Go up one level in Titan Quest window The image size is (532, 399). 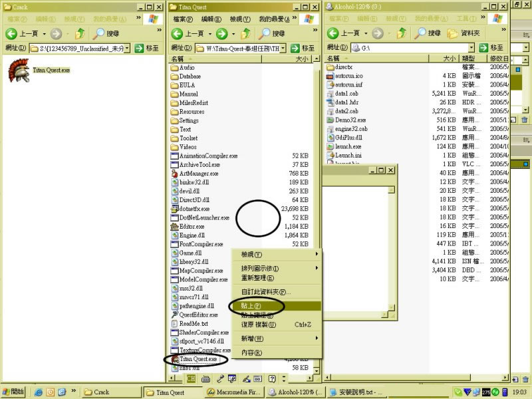tap(245, 34)
